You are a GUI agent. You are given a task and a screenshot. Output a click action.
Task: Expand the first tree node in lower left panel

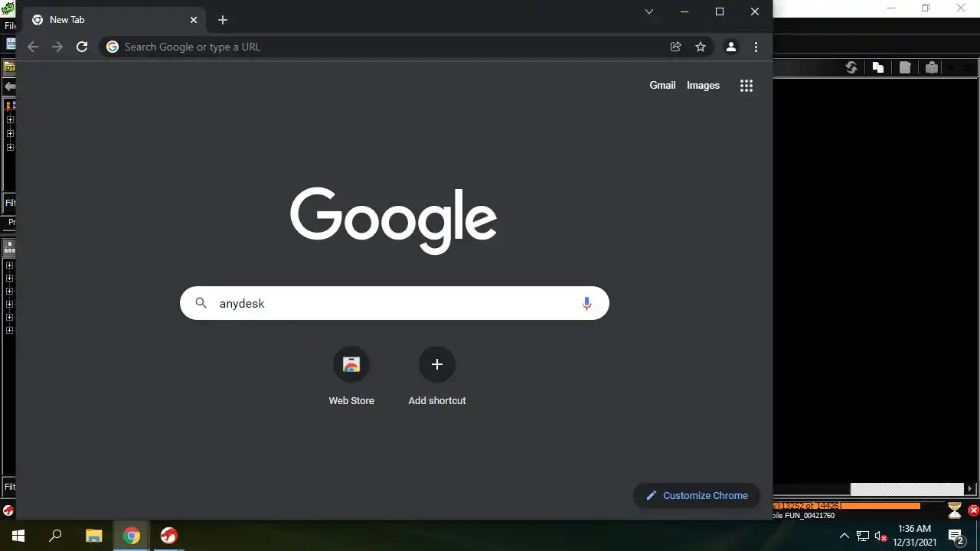10,265
